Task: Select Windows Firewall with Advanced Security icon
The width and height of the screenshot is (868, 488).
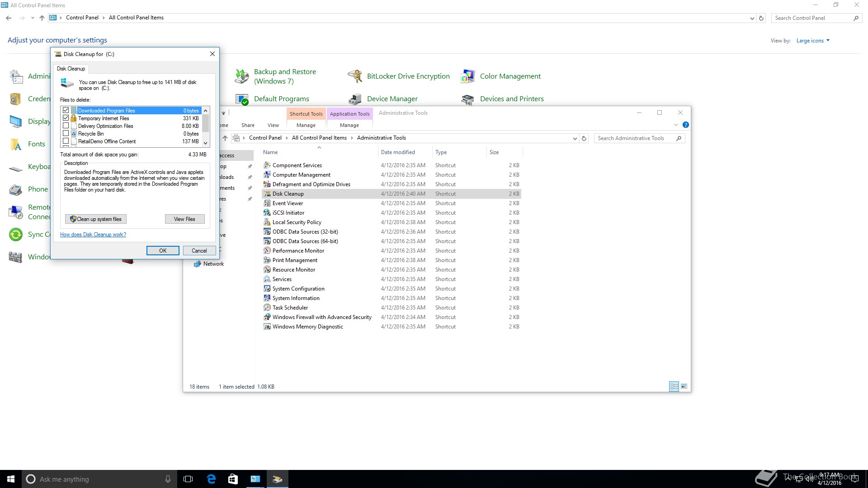Action: point(267,317)
